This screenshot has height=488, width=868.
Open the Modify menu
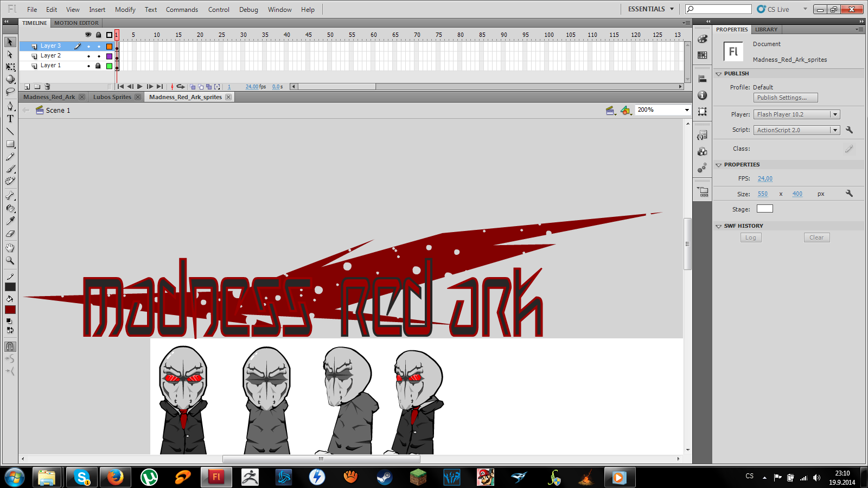pyautogui.click(x=125, y=10)
